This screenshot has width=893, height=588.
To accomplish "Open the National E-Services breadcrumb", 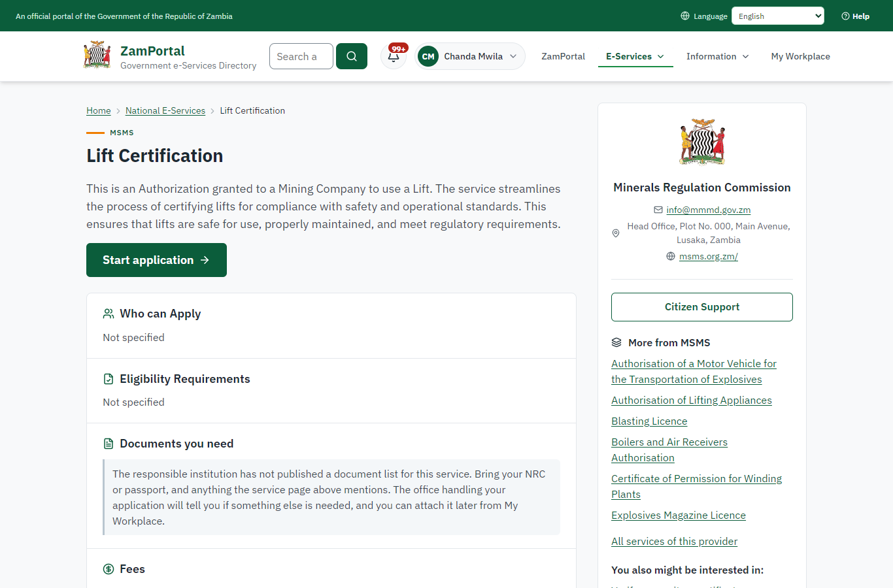I will coord(165,110).
